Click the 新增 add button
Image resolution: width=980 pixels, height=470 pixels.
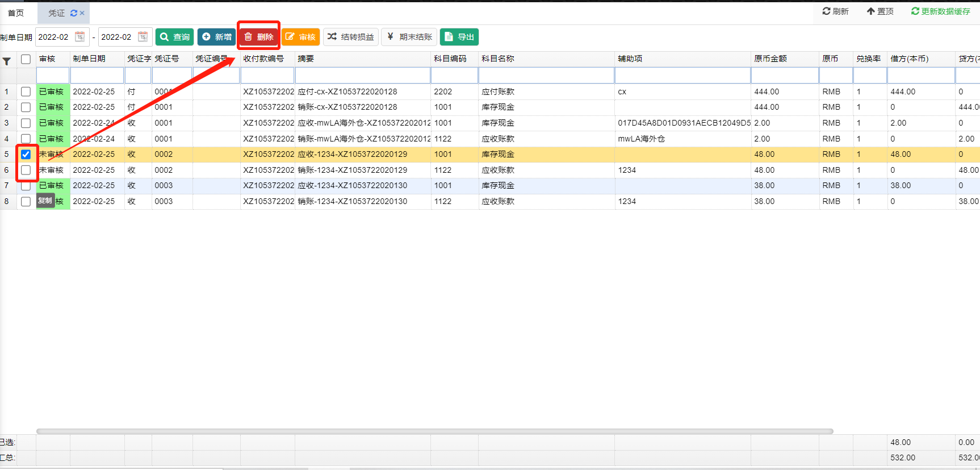click(x=217, y=37)
